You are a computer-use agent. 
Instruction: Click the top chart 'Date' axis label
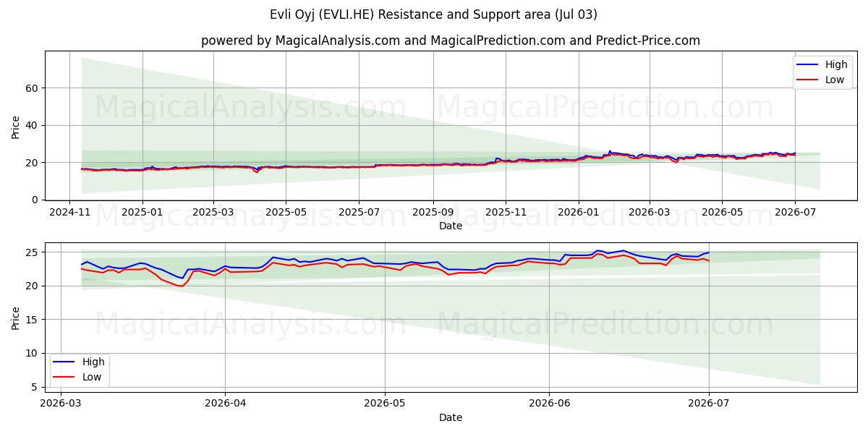click(x=451, y=226)
